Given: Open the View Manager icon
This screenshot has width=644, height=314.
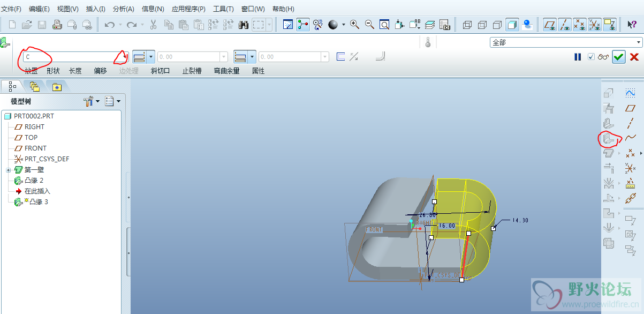Looking at the screenshot, I should [445, 24].
